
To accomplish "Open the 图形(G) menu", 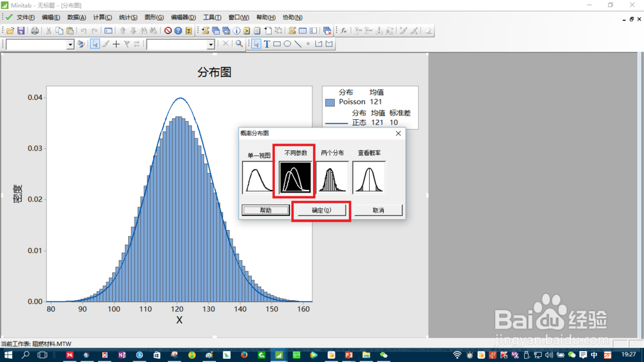I will coord(154,17).
